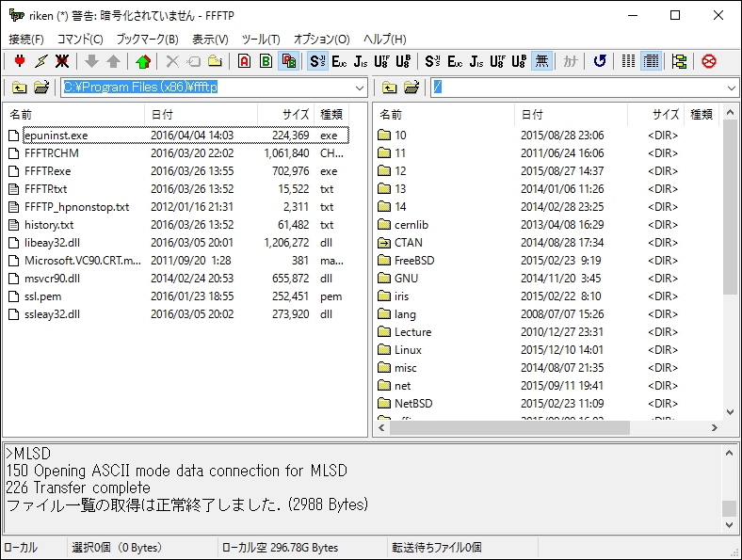Open the オプション(O) menu
The image size is (742, 560).
pos(321,40)
